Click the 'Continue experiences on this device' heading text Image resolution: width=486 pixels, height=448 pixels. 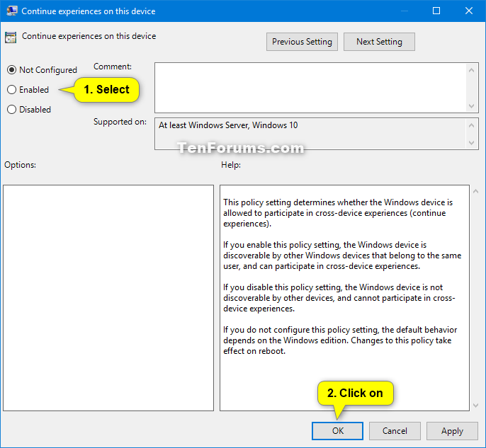(x=89, y=36)
